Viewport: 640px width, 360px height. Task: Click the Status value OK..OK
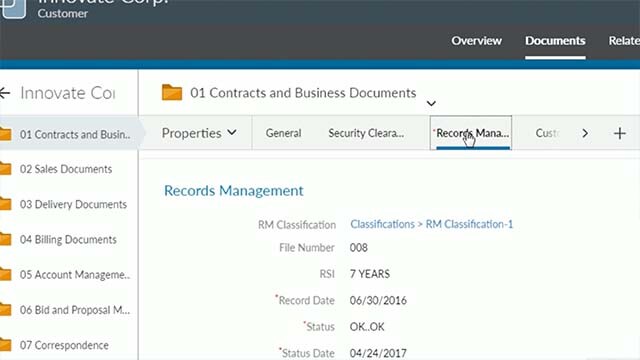(x=367, y=327)
